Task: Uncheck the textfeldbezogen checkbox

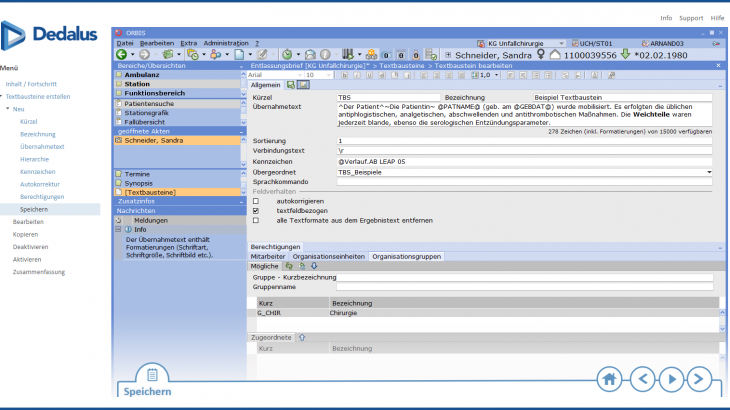Action: (x=255, y=211)
